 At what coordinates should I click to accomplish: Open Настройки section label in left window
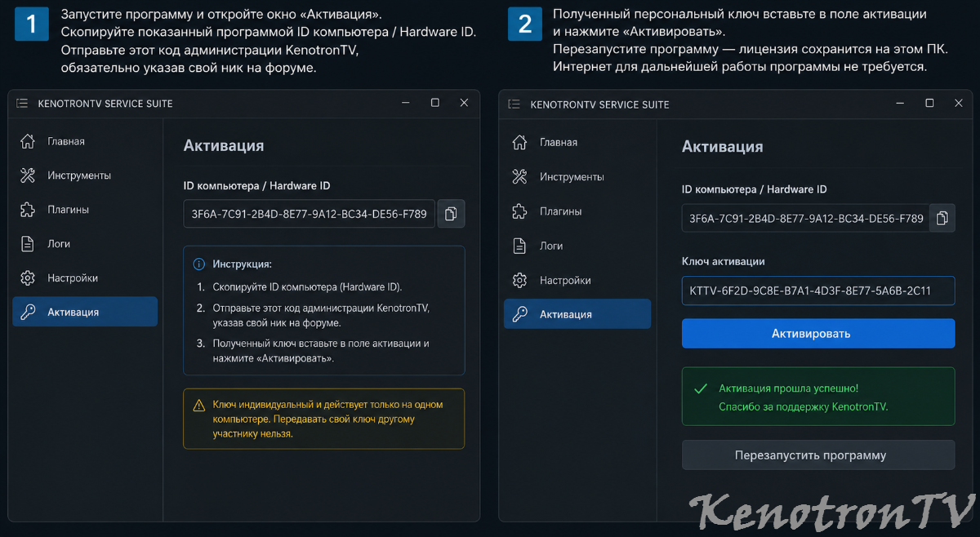[73, 278]
